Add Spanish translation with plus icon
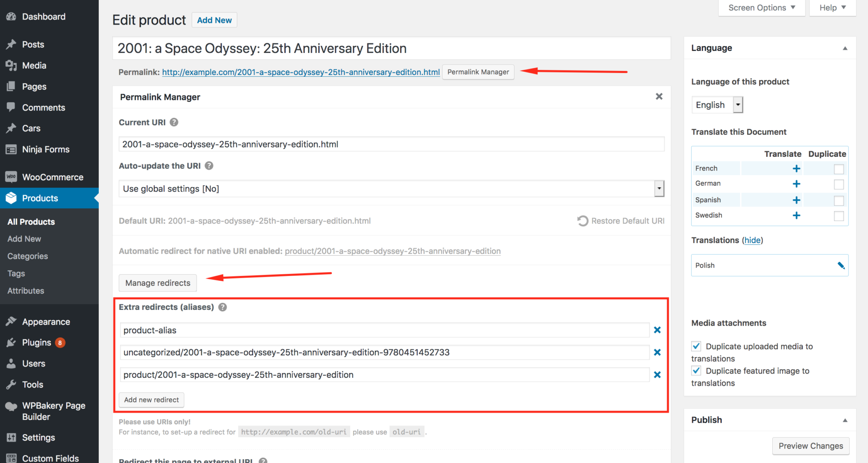 pos(796,200)
